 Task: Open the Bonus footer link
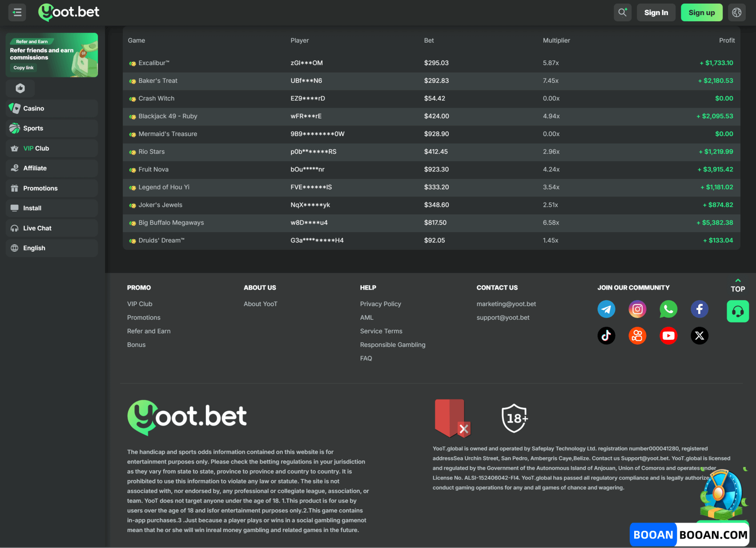pos(137,345)
